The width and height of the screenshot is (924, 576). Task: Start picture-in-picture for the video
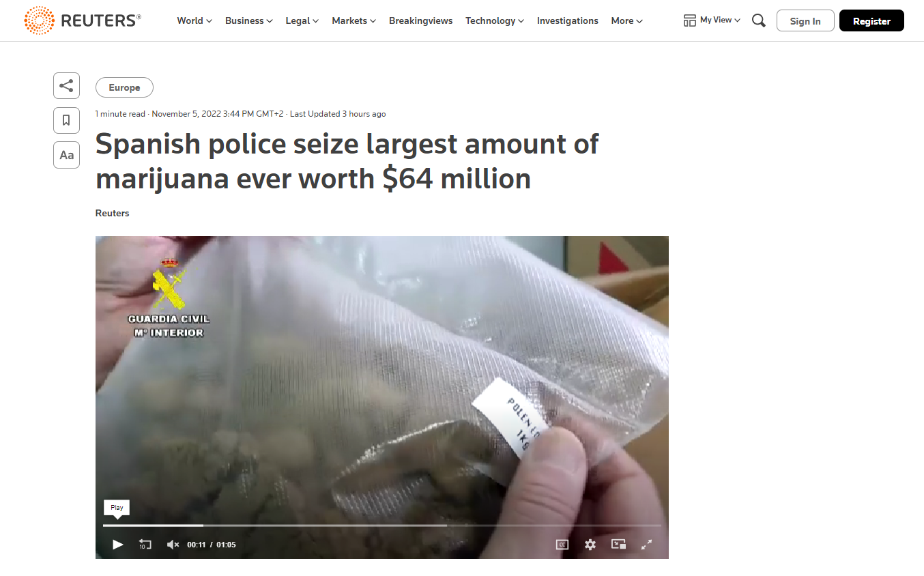(x=618, y=544)
